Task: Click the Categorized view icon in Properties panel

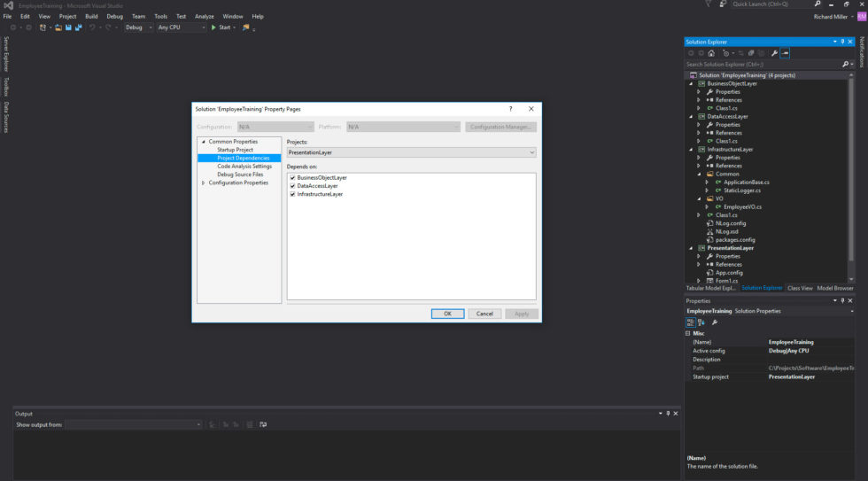Action: tap(691, 322)
